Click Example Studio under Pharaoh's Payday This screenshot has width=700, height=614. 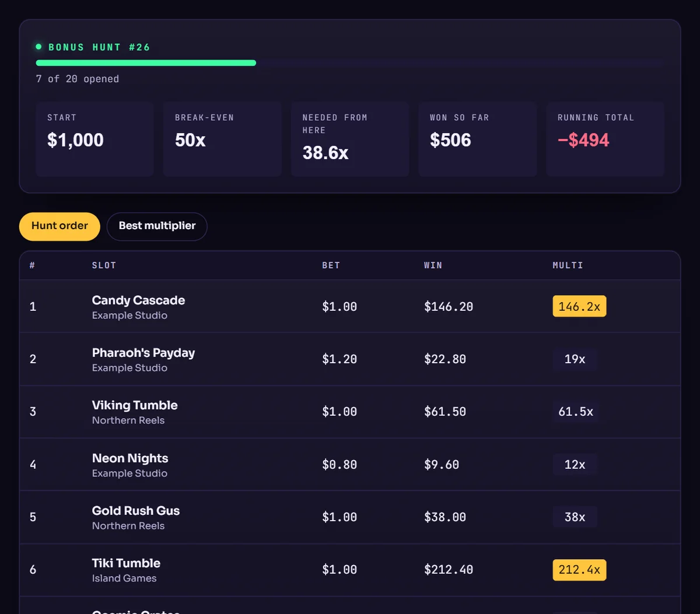point(129,368)
